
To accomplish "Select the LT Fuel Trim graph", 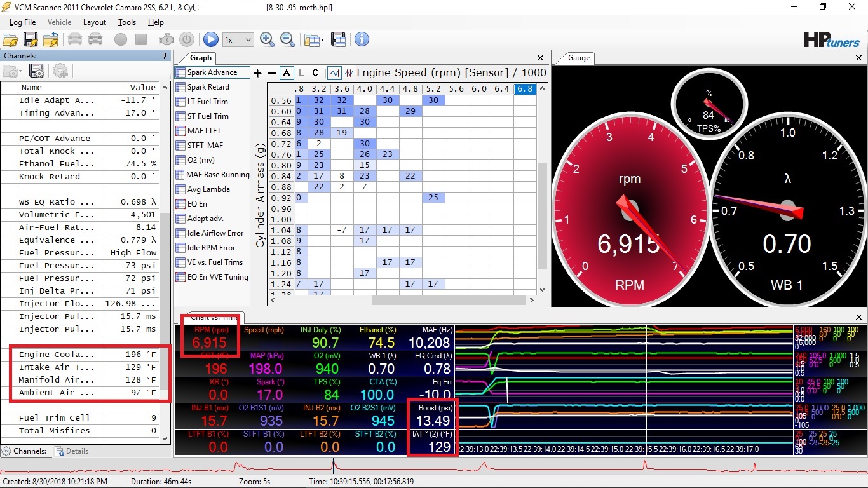I will (207, 102).
